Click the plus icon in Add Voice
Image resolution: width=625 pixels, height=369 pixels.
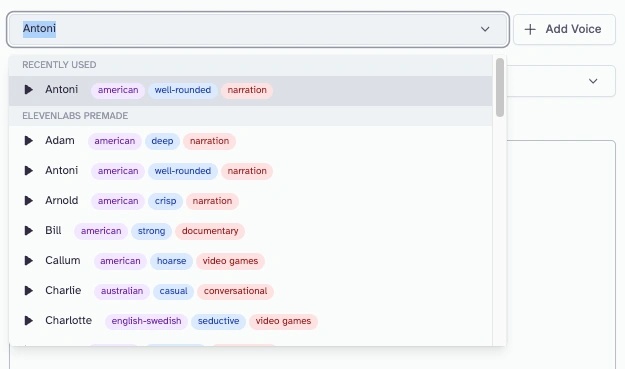530,29
